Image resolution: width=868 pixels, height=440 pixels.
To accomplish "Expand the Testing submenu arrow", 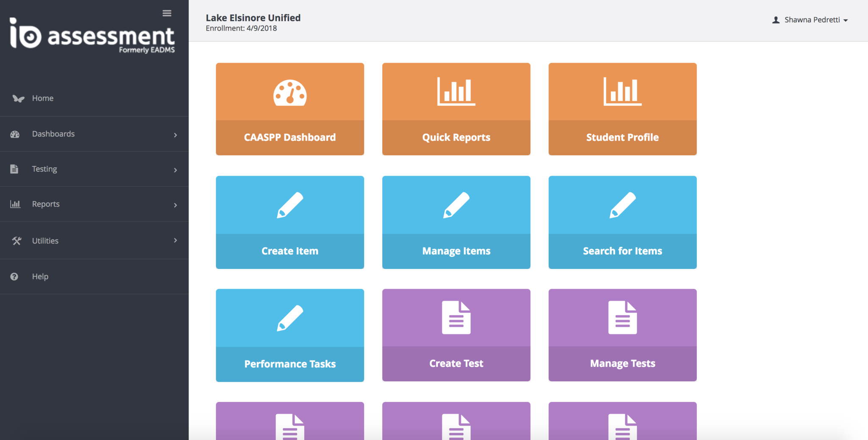I will [x=175, y=170].
